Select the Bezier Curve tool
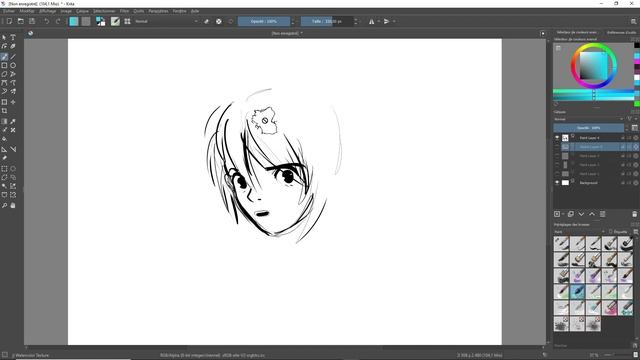The width and height of the screenshot is (640, 360). (x=4, y=83)
